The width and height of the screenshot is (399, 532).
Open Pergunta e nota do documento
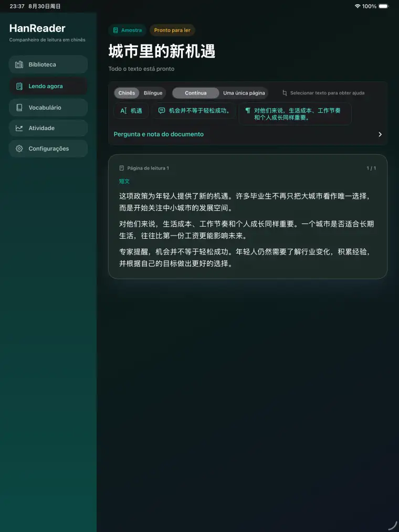[248, 134]
